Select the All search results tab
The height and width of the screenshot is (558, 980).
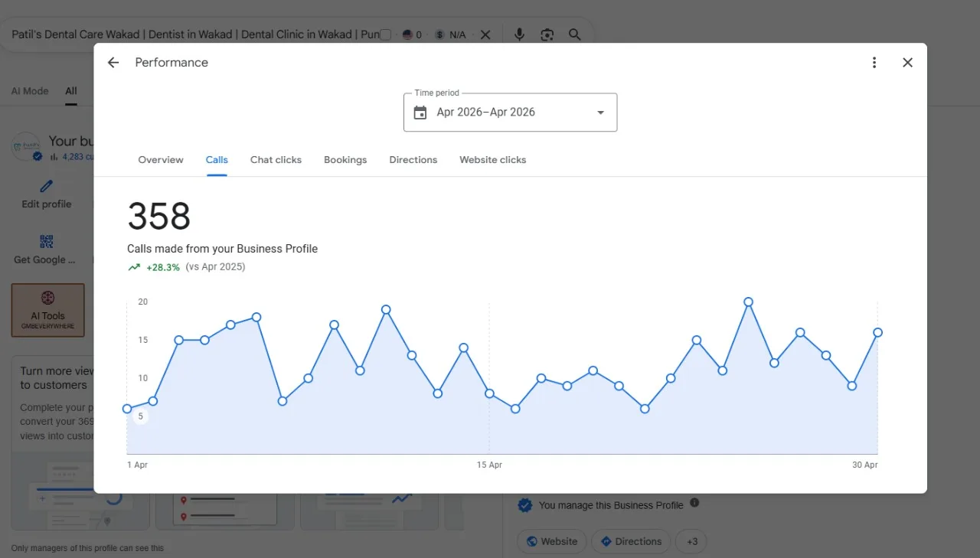point(70,91)
